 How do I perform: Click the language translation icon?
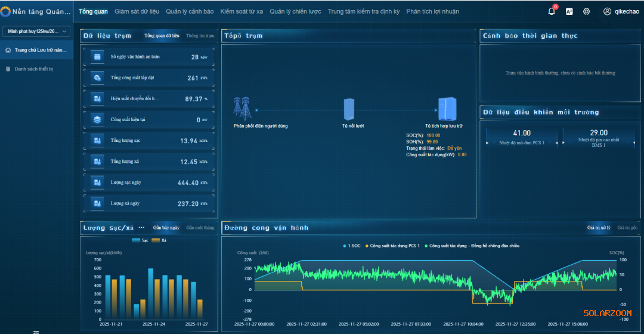(x=569, y=11)
